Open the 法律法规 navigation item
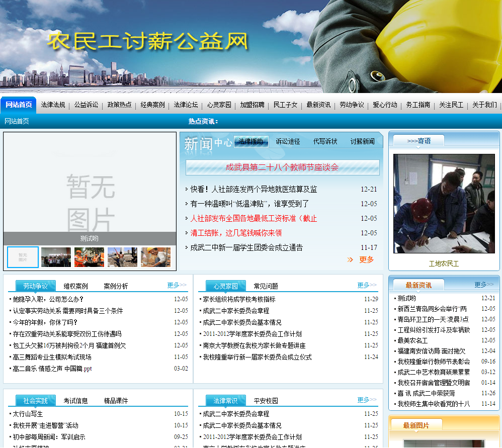The image size is (502, 448). (53, 105)
